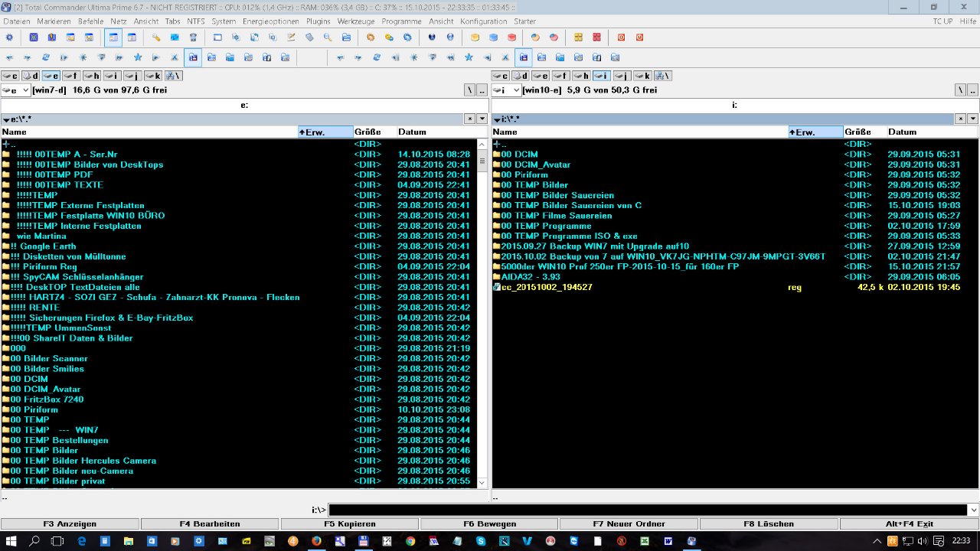This screenshot has width=980, height=551.
Task: Go forward using right pane's forward arrow
Action: (x=358, y=57)
